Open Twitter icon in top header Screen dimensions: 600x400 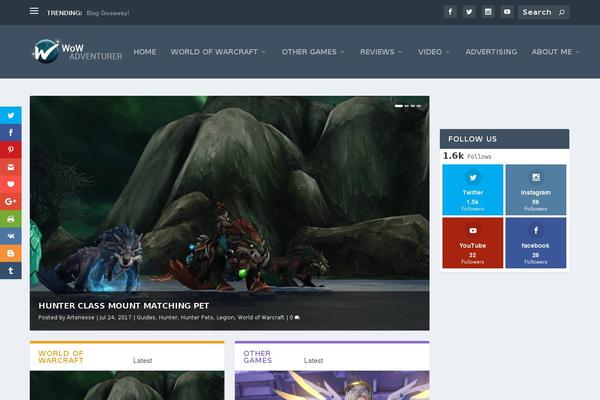click(469, 12)
